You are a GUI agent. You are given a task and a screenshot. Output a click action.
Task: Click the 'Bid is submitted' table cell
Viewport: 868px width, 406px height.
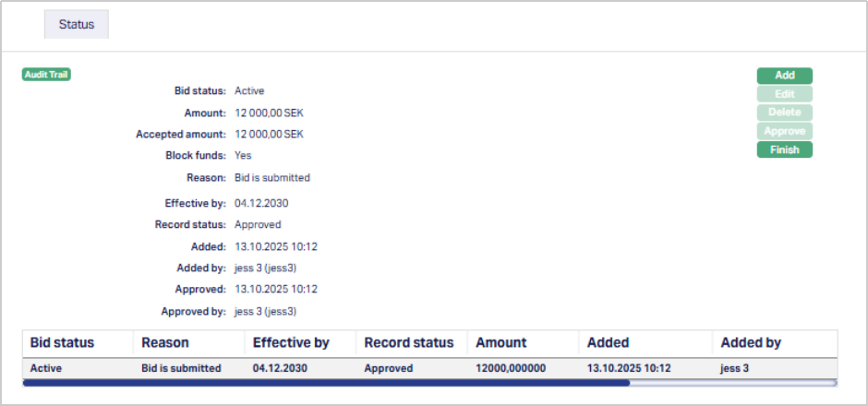181,368
